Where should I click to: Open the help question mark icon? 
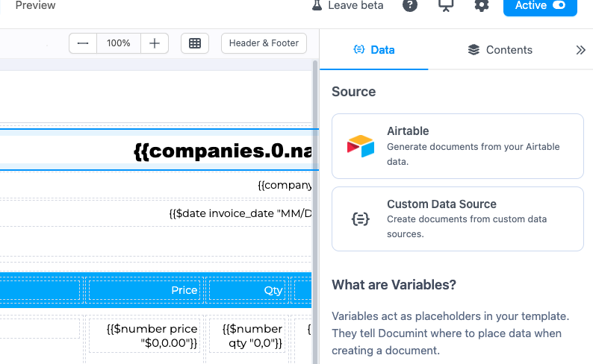[x=410, y=5]
